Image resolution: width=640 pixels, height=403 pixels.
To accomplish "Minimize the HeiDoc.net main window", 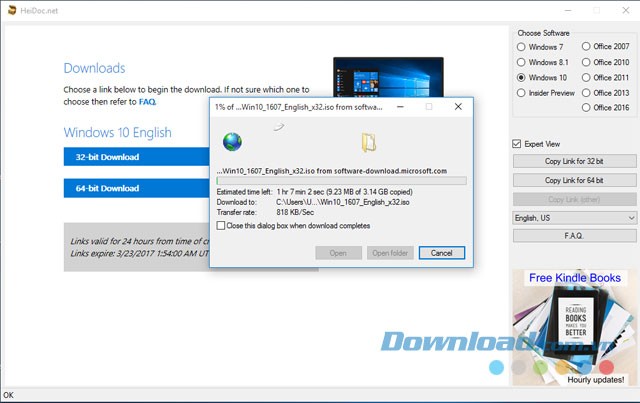I will [x=568, y=10].
